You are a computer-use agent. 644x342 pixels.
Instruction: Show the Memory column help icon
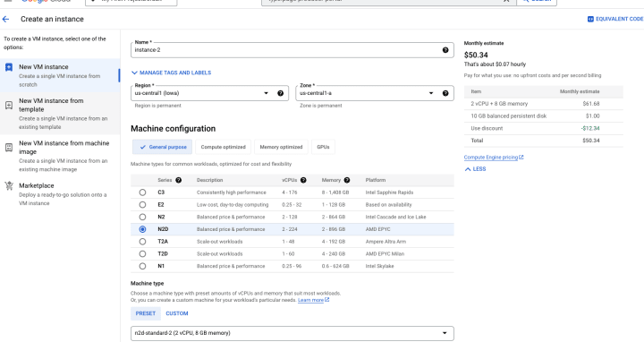(347, 180)
